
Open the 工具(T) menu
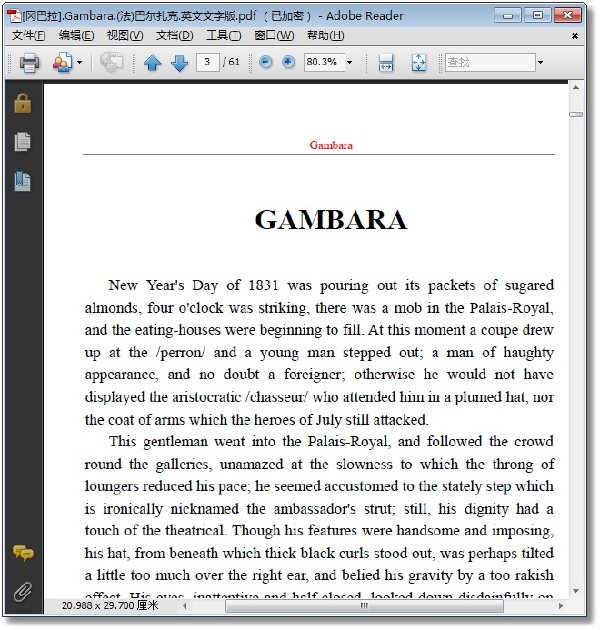[223, 36]
